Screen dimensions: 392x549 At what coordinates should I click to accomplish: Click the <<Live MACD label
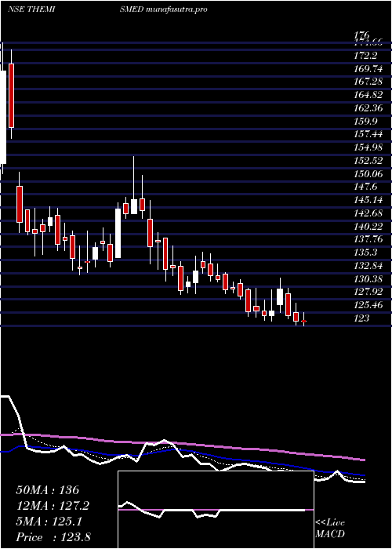(x=330, y=529)
